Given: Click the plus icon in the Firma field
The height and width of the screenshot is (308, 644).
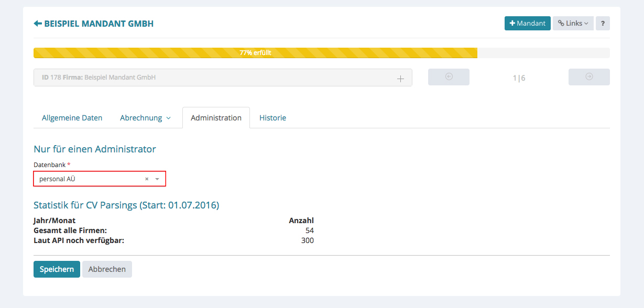Looking at the screenshot, I should tap(400, 79).
